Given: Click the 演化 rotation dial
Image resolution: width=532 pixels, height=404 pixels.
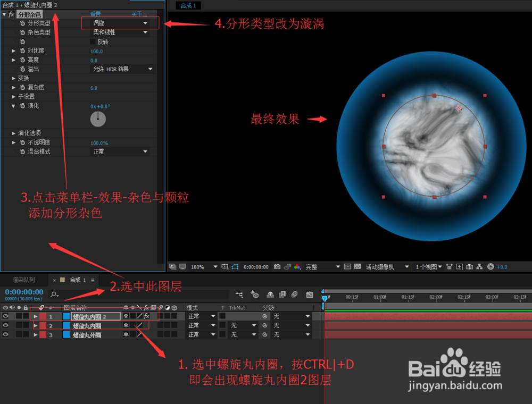Looking at the screenshot, I should pyautogui.click(x=97, y=118).
